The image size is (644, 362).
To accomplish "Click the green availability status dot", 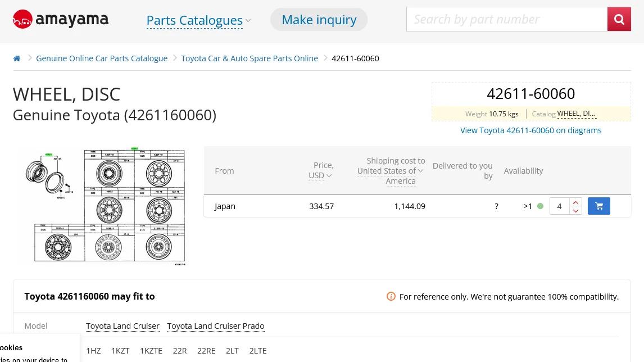I will point(540,206).
